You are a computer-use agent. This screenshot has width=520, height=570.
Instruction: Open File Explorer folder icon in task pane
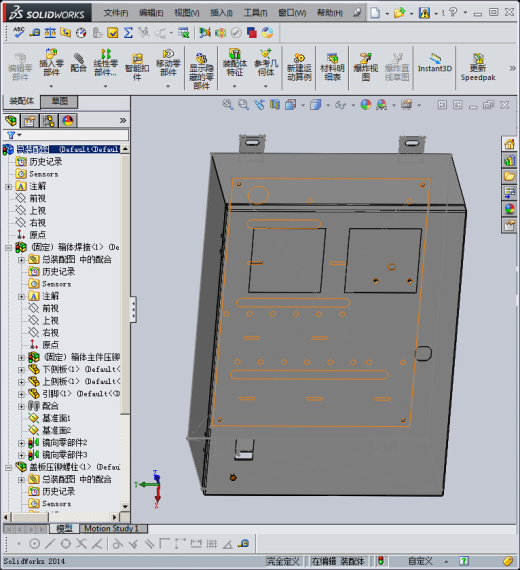(x=509, y=177)
